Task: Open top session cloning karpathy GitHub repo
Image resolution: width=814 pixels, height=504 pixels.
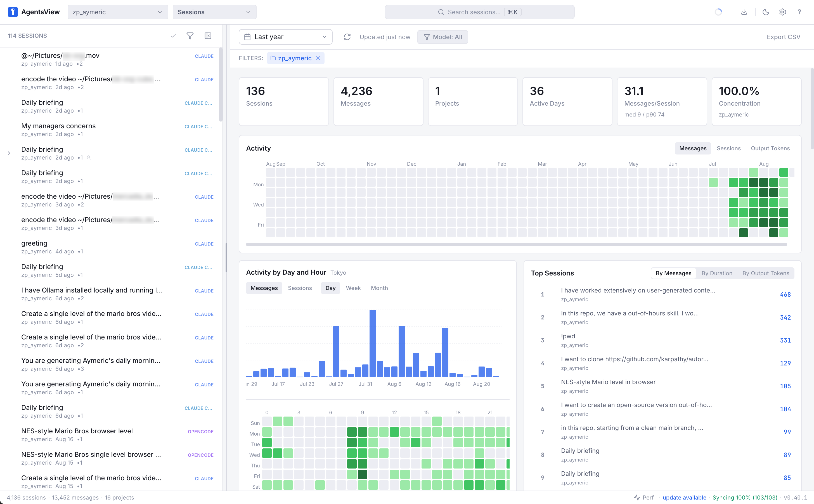Action: point(662,363)
